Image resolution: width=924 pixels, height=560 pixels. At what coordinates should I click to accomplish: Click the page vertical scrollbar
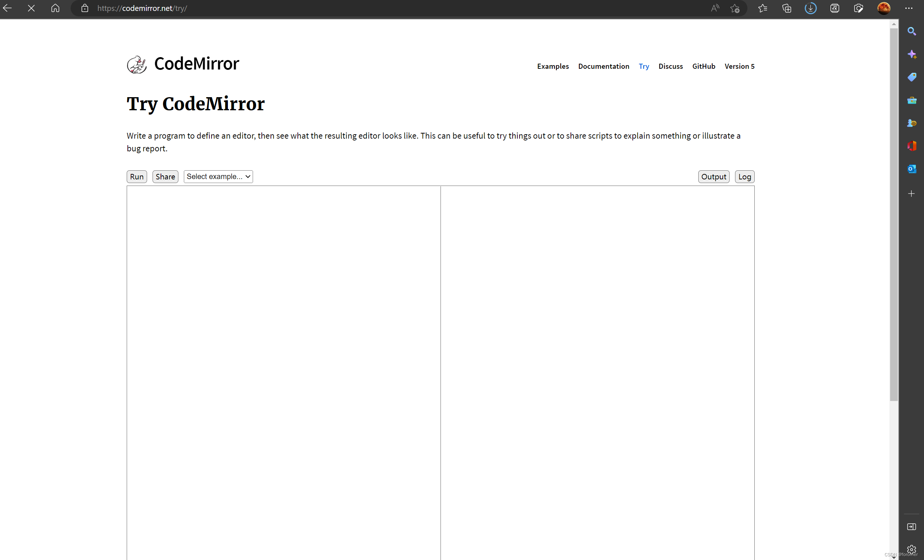click(894, 214)
